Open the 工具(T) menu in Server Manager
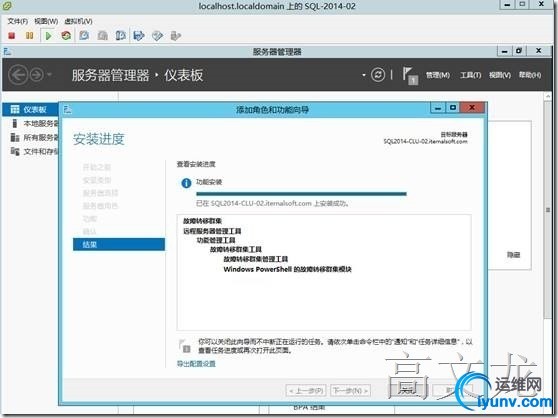558x418 pixels. [470, 75]
